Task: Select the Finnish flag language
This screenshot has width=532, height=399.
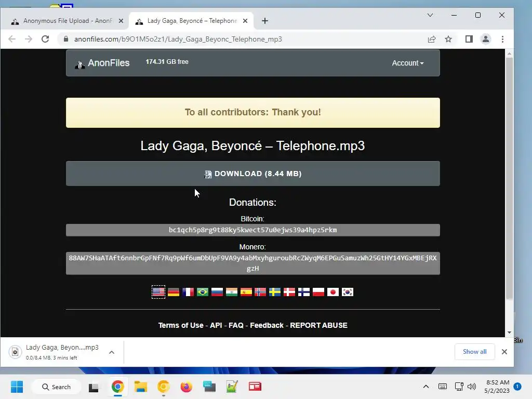Action: tap(304, 292)
